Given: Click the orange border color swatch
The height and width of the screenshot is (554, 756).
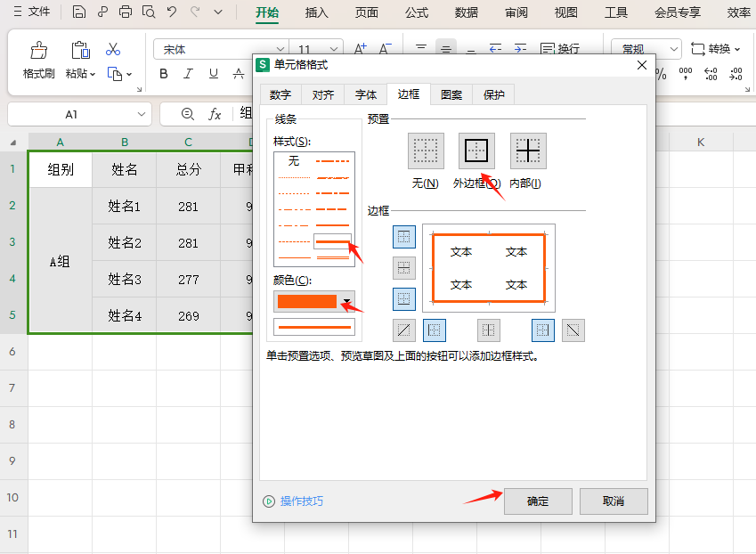Looking at the screenshot, I should pos(307,301).
